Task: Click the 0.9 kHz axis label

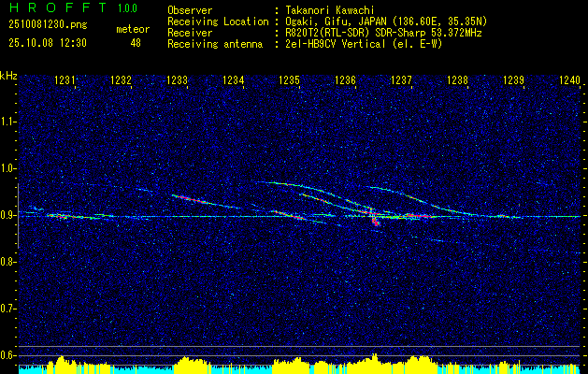Action: pos(7,215)
